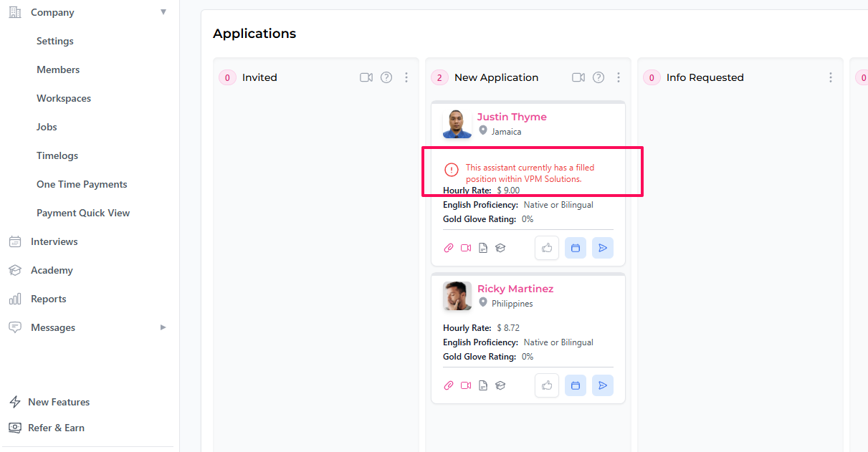Open Ricky Martinez's resume document icon
The image size is (868, 452).
pos(482,385)
